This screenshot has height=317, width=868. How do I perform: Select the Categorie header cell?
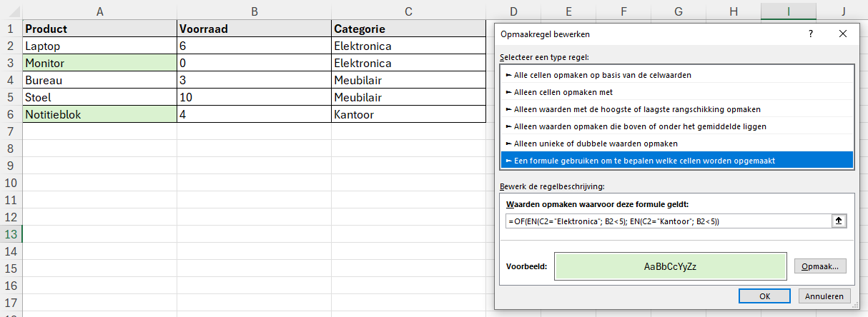pyautogui.click(x=408, y=29)
